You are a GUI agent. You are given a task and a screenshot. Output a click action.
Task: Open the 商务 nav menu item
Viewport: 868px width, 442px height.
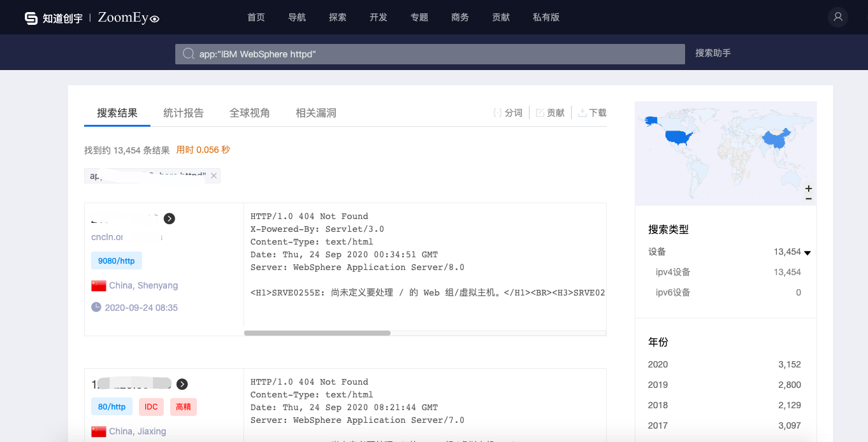(460, 17)
